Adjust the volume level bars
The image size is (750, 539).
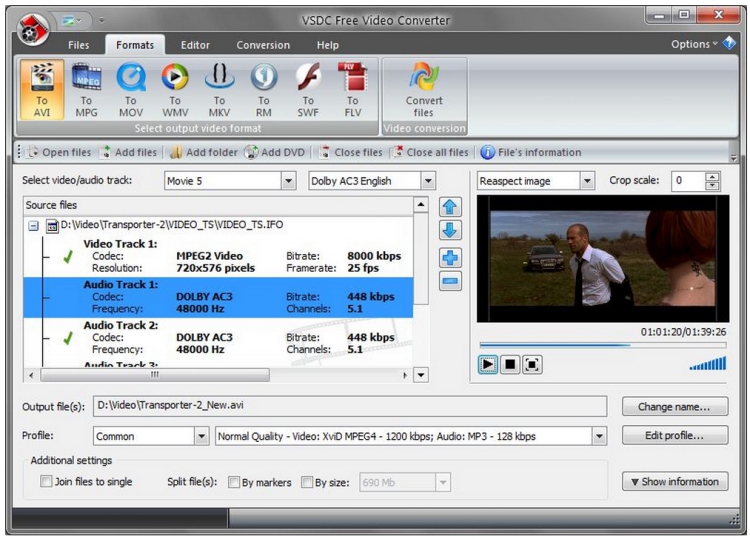(708, 363)
